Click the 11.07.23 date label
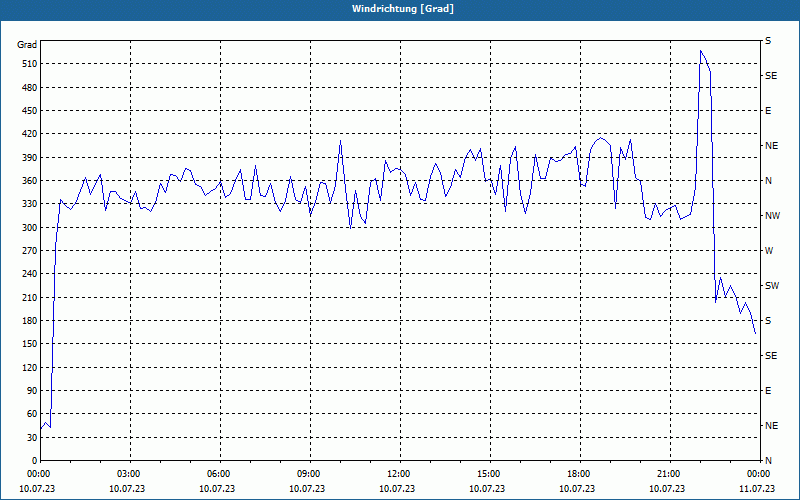This screenshot has height=500, width=800. tap(758, 489)
